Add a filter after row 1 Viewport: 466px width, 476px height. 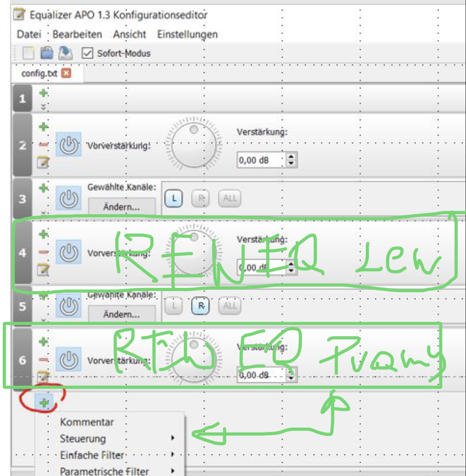tap(43, 93)
